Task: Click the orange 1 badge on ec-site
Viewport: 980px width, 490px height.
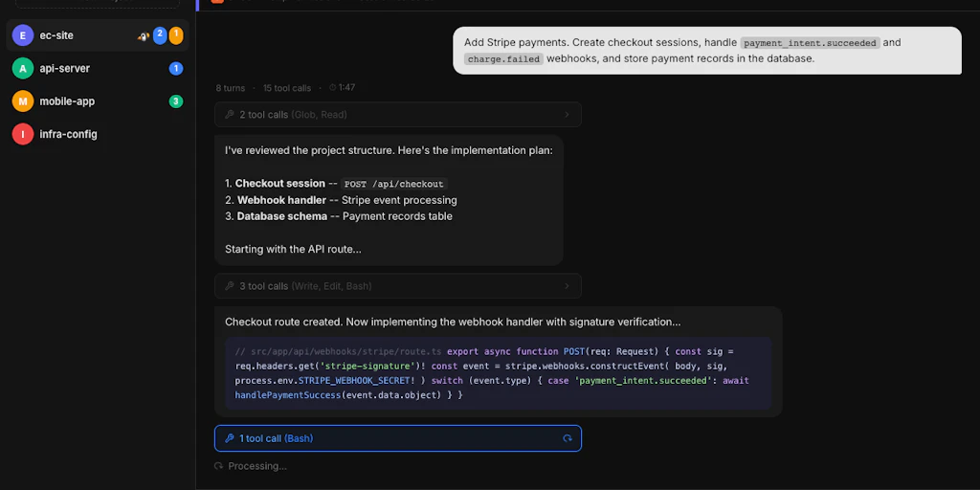Action: point(176,35)
